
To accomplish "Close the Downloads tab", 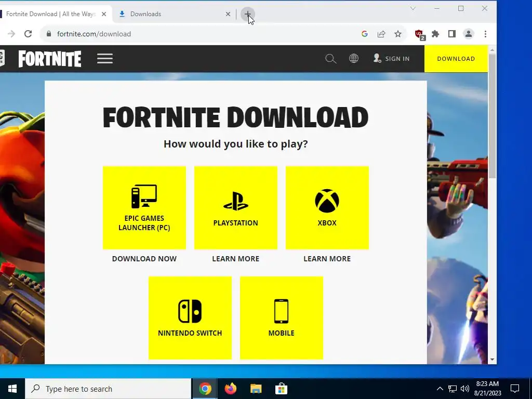I will [228, 14].
